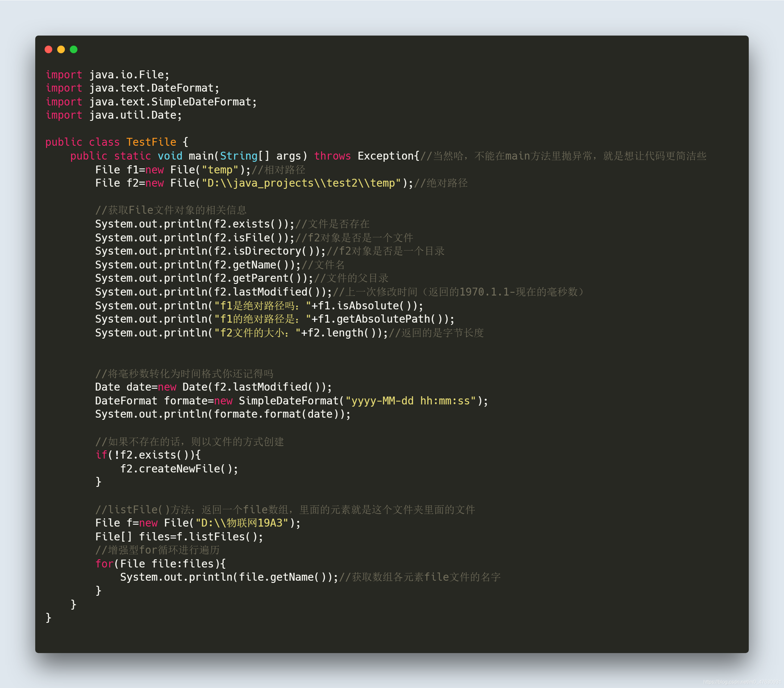
Task: Click the 'f2.createNewFile();' line
Action: [179, 469]
